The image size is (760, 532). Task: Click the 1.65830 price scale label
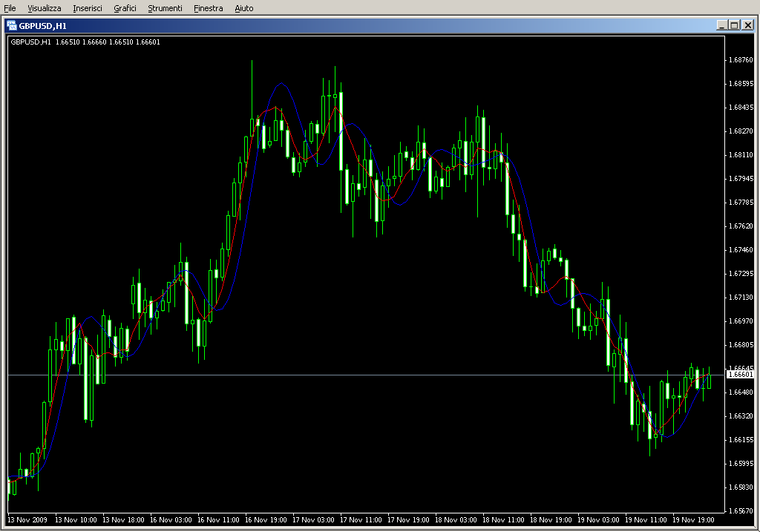point(741,487)
